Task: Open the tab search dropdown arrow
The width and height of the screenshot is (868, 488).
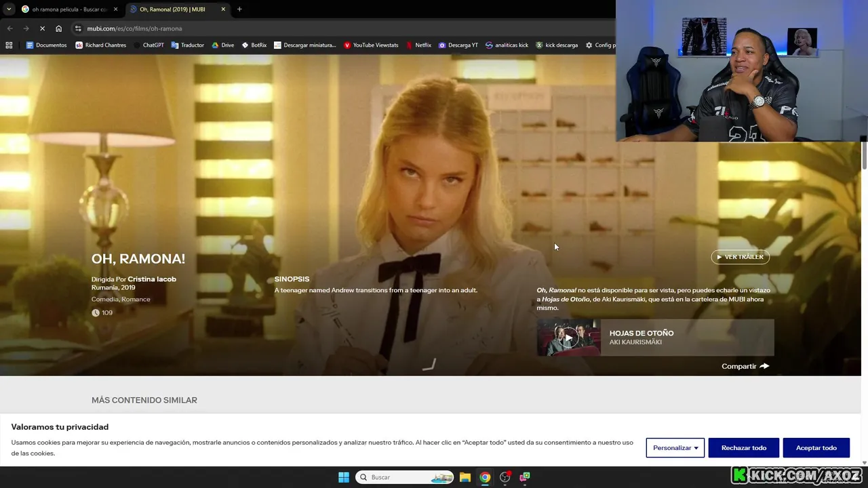Action: [8, 9]
